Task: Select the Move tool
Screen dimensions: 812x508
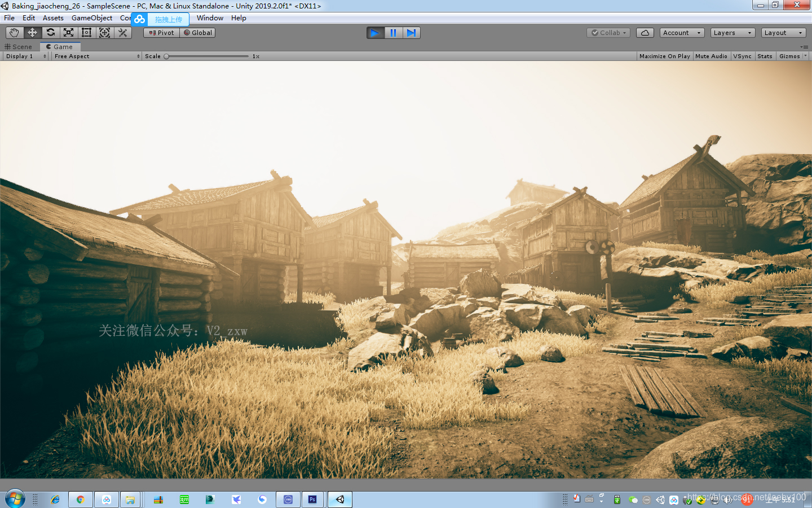Action: pyautogui.click(x=32, y=33)
